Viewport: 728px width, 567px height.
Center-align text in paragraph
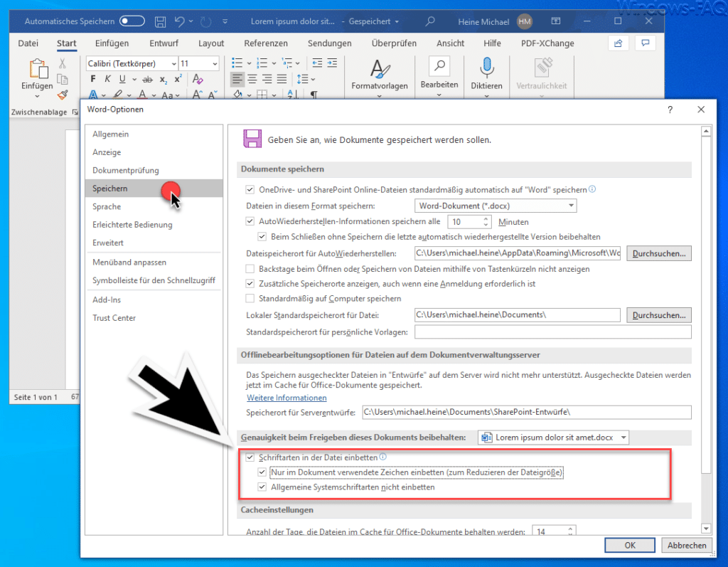[x=252, y=79]
